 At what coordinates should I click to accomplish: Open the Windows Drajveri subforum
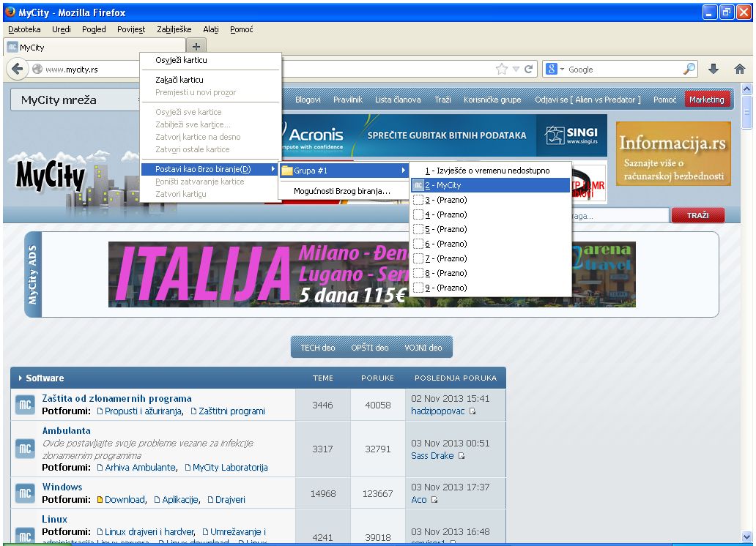tap(230, 500)
